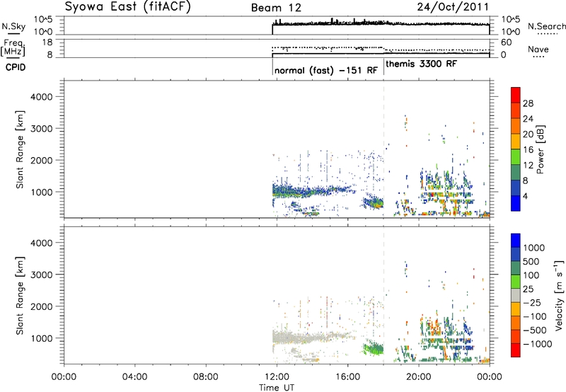Click the 'N.Search' legend label

547,26
